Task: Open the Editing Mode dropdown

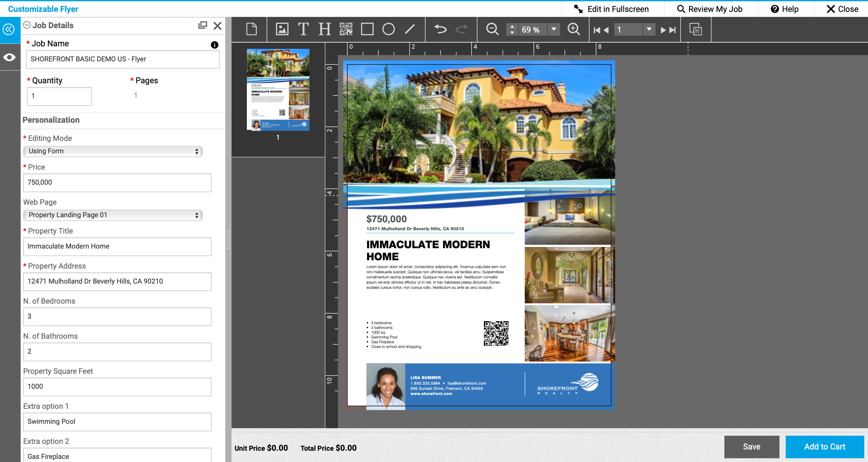Action: (113, 150)
